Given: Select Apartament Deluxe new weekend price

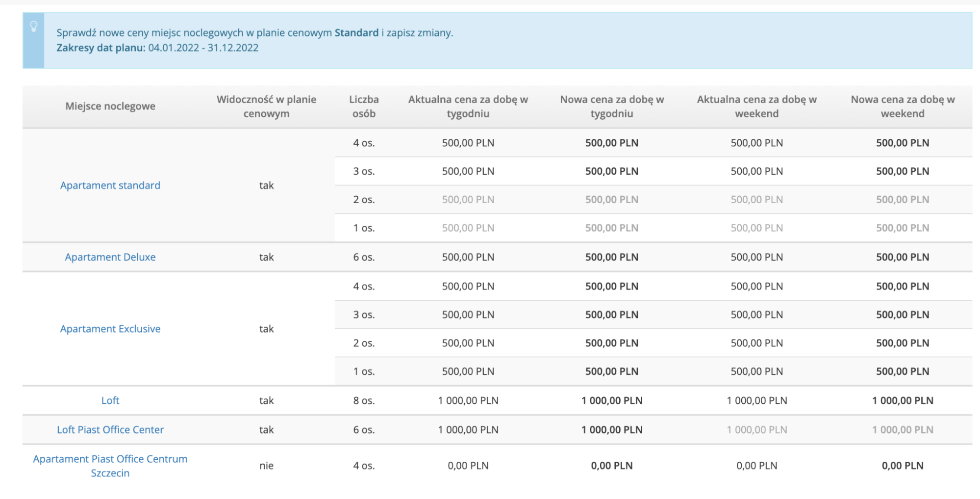Looking at the screenshot, I should (902, 257).
